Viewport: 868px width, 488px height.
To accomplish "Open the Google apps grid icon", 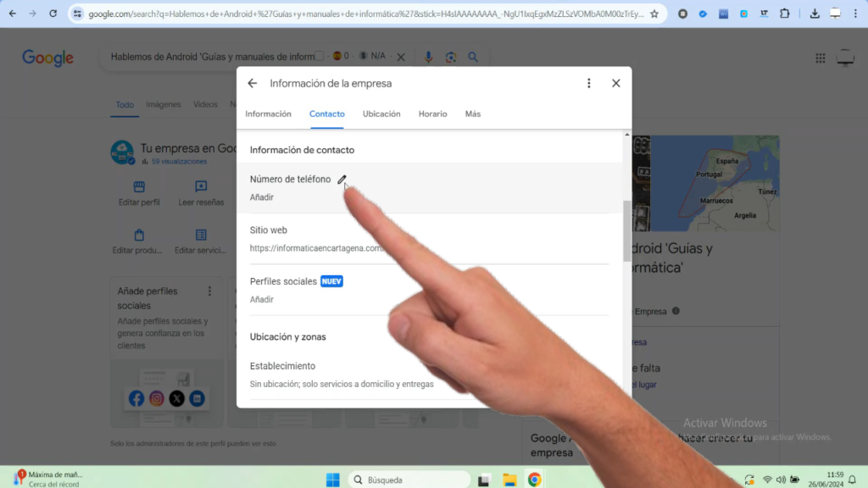I will tap(820, 58).
